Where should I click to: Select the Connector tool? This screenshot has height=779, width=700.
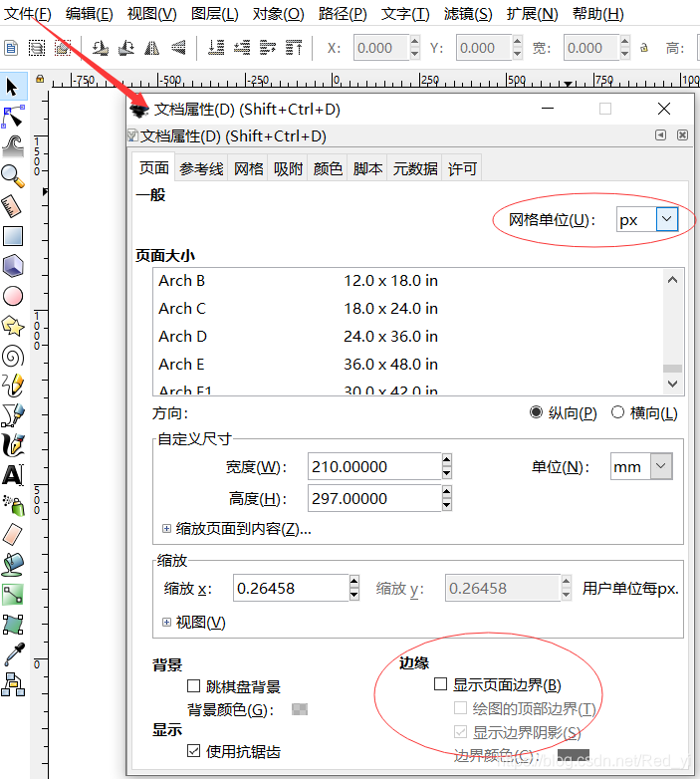click(13, 684)
